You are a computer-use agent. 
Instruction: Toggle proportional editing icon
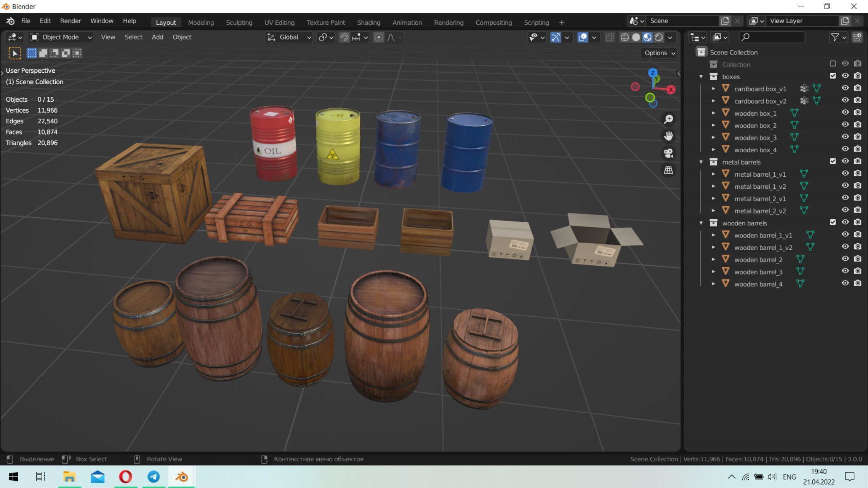tap(378, 37)
